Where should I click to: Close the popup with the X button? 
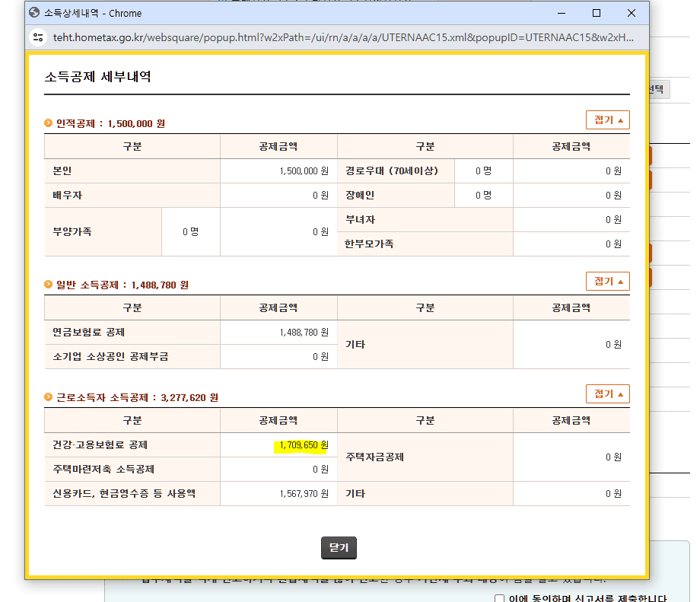(x=632, y=13)
